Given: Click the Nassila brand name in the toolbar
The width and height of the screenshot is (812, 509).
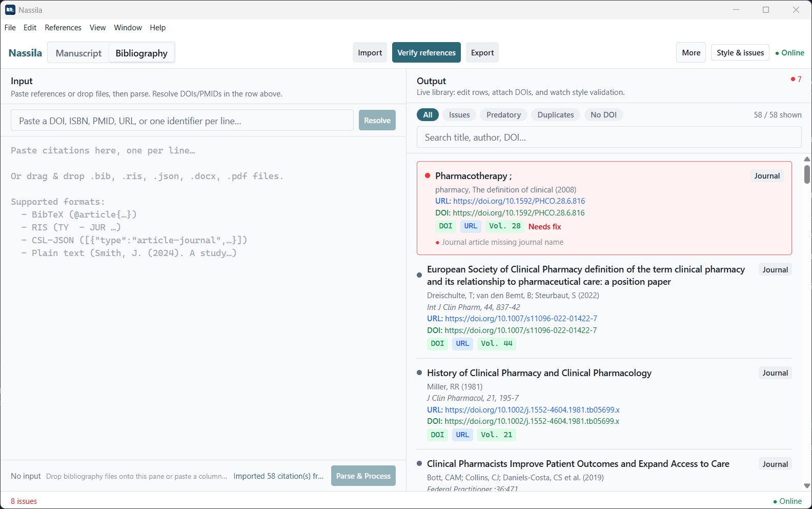Looking at the screenshot, I should [x=25, y=53].
